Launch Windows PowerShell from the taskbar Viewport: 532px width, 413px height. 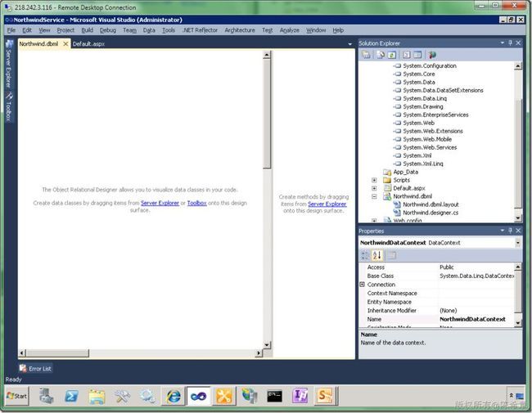[x=71, y=396]
